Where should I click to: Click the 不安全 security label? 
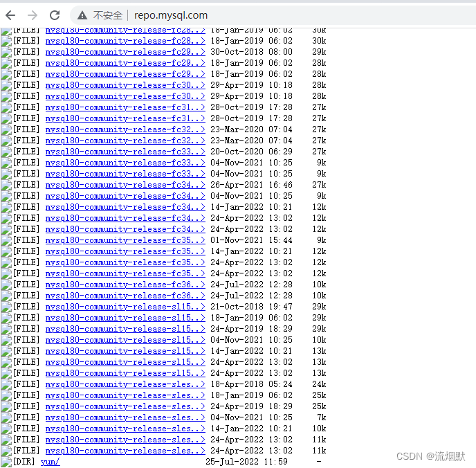tap(108, 15)
